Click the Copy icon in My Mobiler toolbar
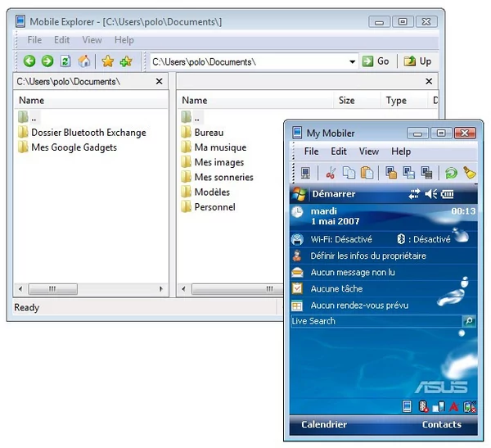Viewport: 491px width, 448px height. coord(349,173)
